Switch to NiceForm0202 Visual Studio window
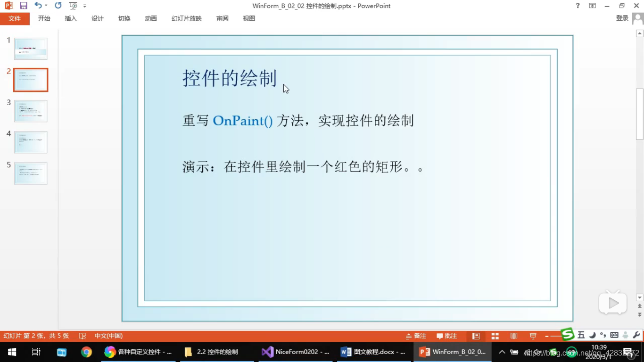The image size is (644, 362). [296, 352]
